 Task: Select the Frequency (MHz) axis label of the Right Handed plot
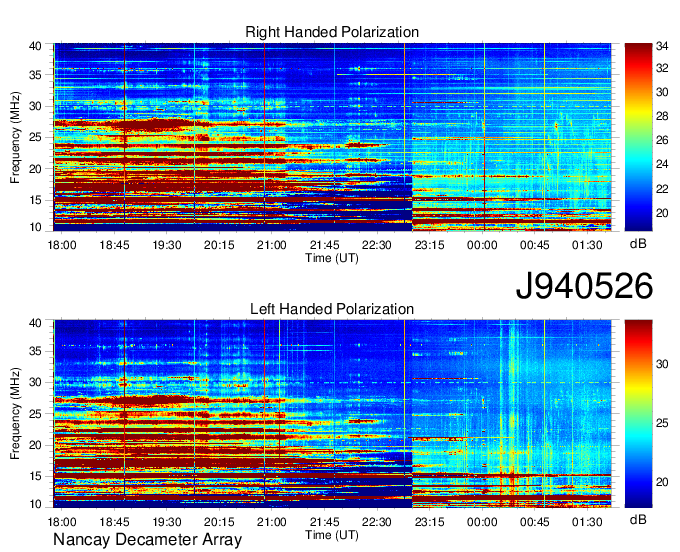(x=15, y=137)
